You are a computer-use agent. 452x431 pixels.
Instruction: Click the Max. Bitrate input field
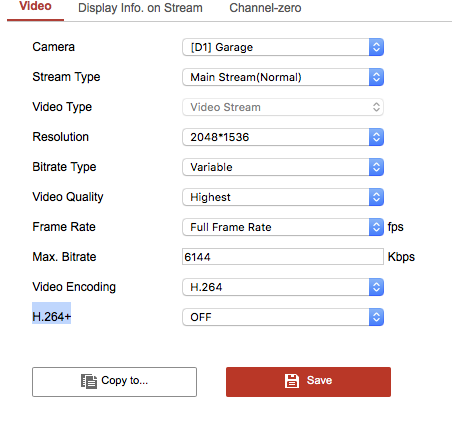(x=283, y=257)
